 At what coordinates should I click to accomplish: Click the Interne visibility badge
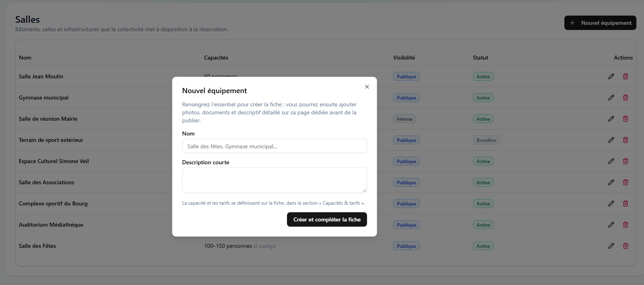pyautogui.click(x=405, y=119)
